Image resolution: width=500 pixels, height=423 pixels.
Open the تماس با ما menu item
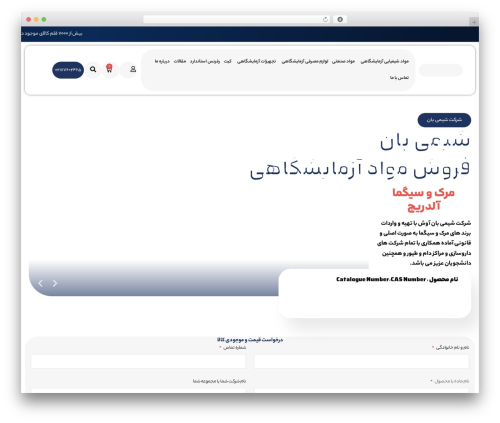399,78
